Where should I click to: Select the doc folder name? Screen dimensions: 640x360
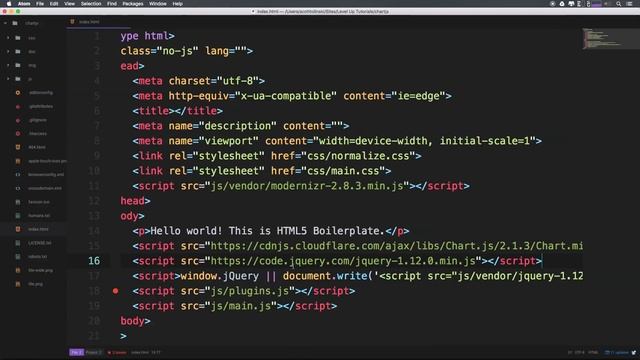[x=32, y=51]
